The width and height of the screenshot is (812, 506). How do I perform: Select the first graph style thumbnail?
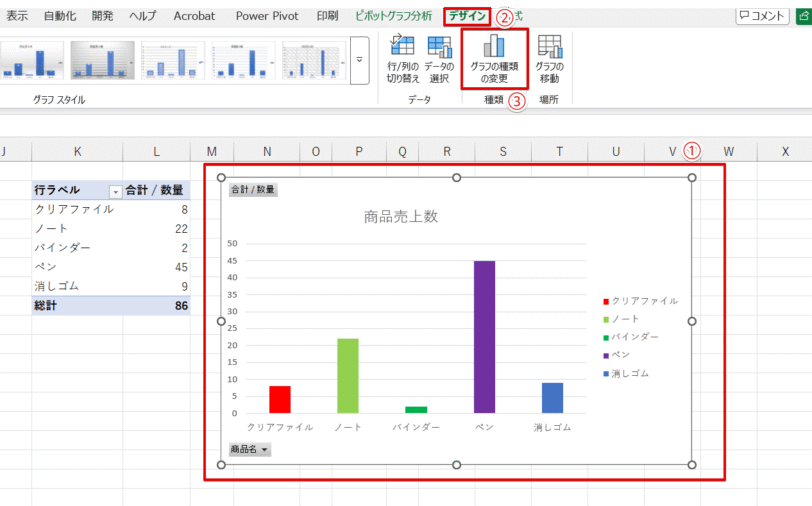[32, 61]
